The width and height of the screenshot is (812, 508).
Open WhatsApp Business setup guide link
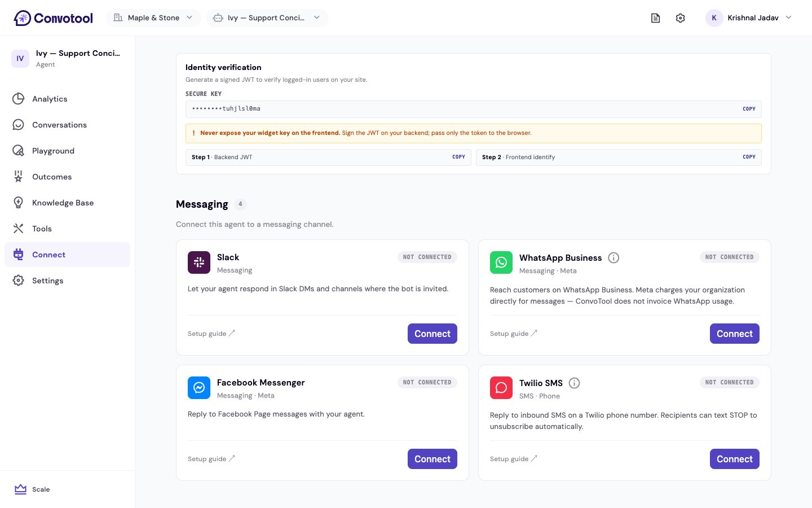514,334
